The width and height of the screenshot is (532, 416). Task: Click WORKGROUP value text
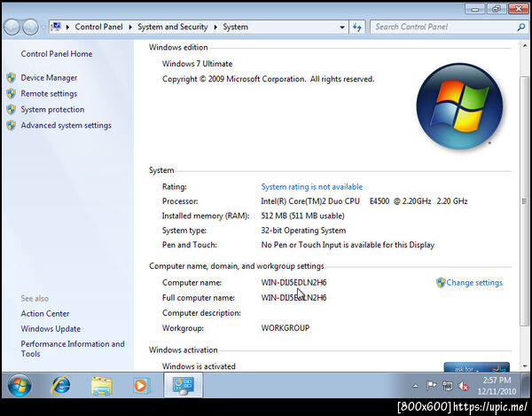point(286,328)
